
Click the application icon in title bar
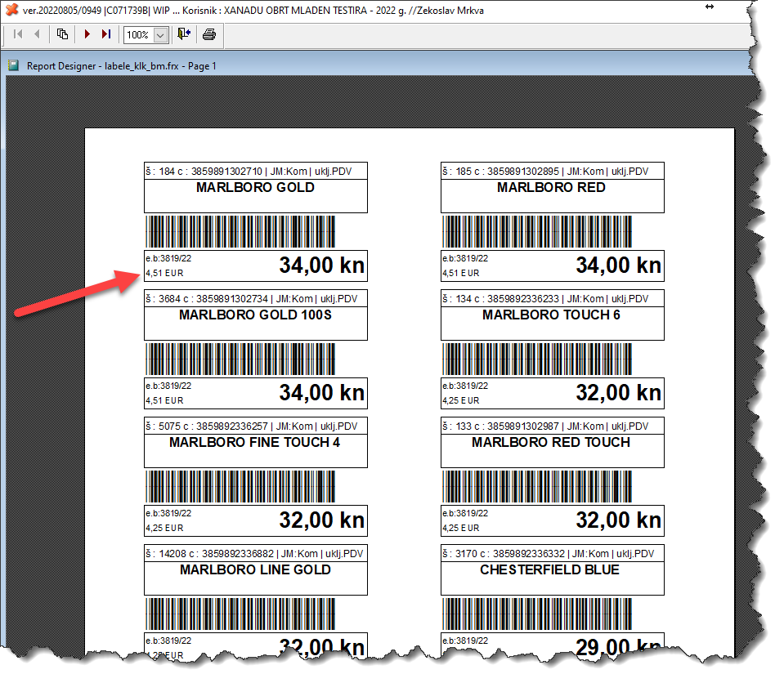pyautogui.click(x=11, y=8)
